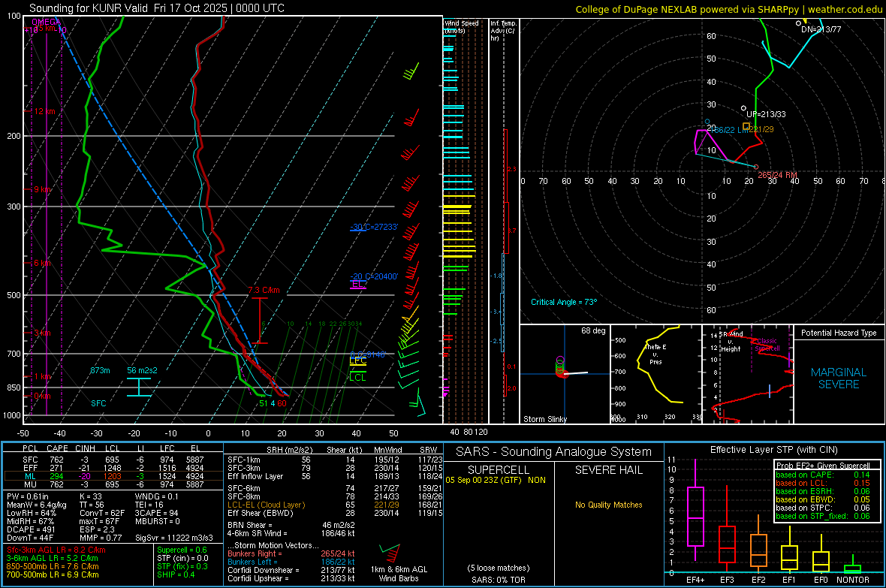Image resolution: width=886 pixels, height=588 pixels.
Task: Click the '3CAPE = 94' value
Action: [156, 513]
